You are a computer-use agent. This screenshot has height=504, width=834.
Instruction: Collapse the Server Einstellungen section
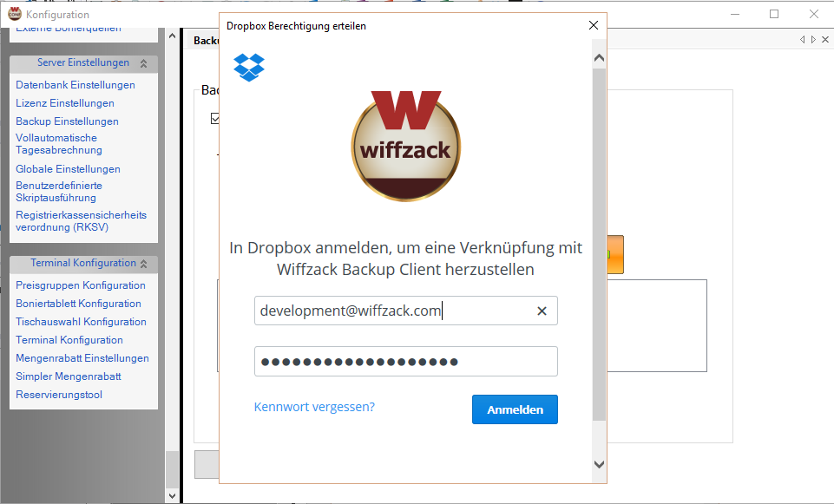[x=143, y=63]
